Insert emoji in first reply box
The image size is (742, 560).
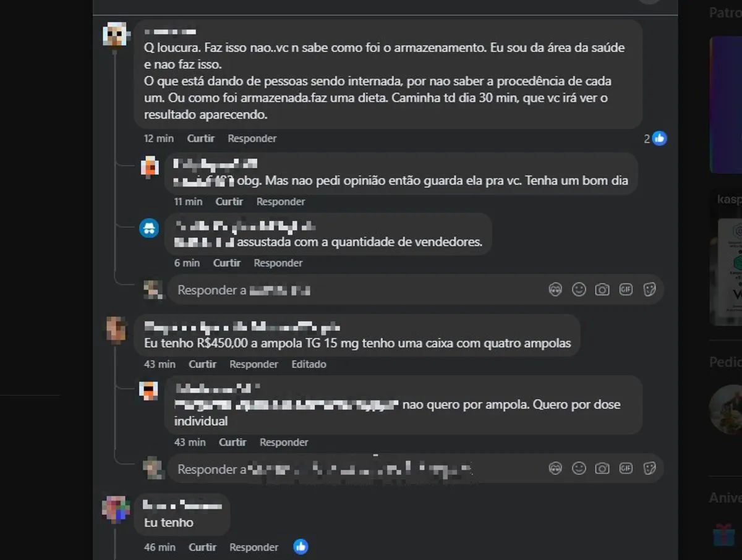[x=579, y=289]
